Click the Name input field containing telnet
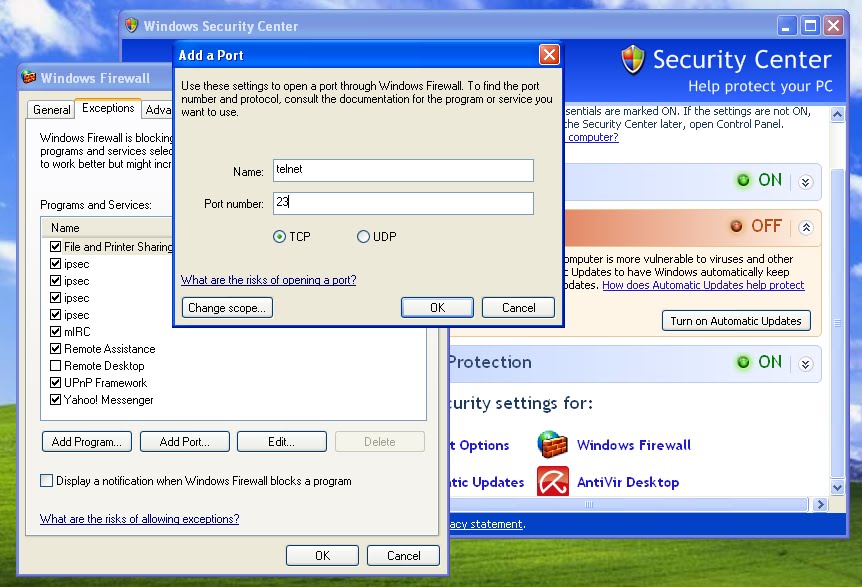 point(403,170)
